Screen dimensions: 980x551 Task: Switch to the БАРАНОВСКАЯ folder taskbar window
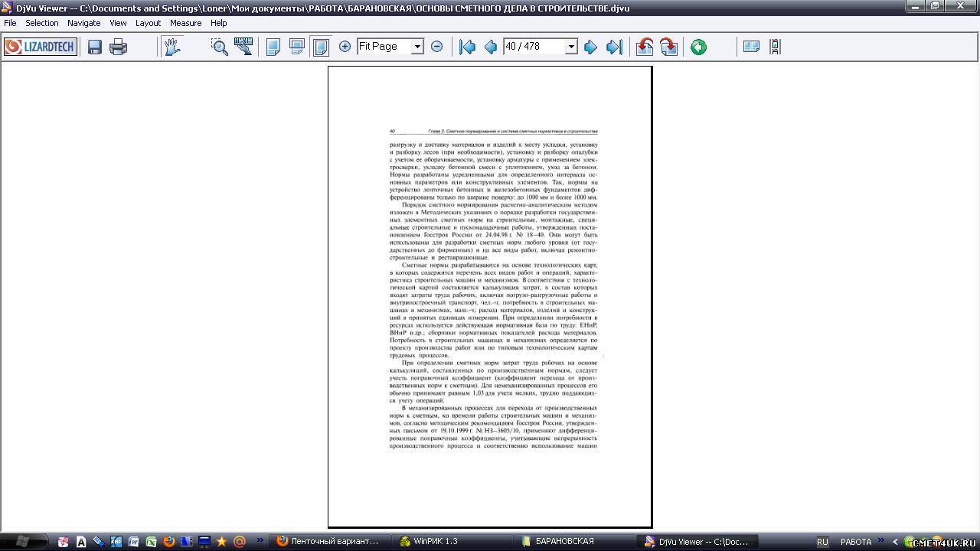coord(576,541)
